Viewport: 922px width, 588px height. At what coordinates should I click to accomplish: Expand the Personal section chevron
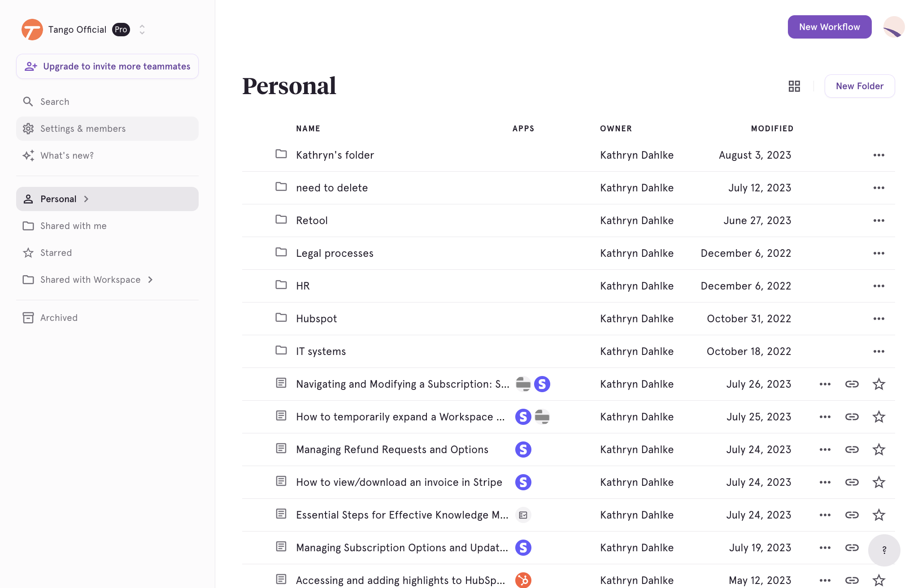click(86, 199)
